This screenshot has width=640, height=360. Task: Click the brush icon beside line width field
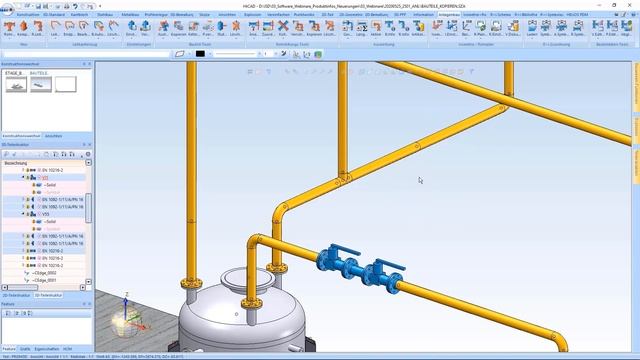pyautogui.click(x=284, y=54)
